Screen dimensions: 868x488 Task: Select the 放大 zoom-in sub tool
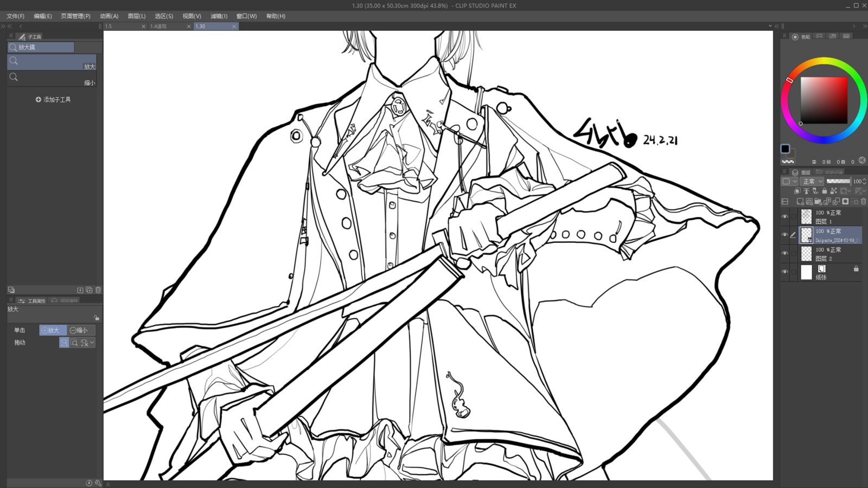tap(52, 62)
